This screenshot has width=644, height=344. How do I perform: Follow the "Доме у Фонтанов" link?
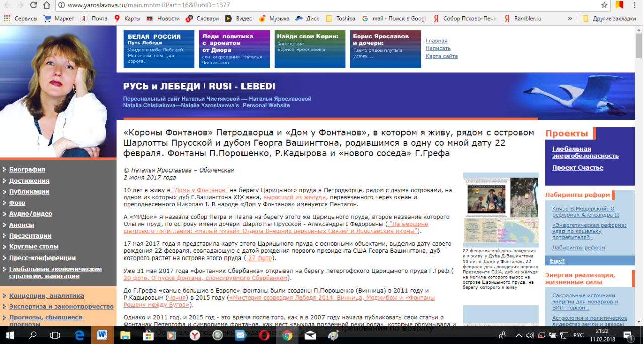coord(200,190)
